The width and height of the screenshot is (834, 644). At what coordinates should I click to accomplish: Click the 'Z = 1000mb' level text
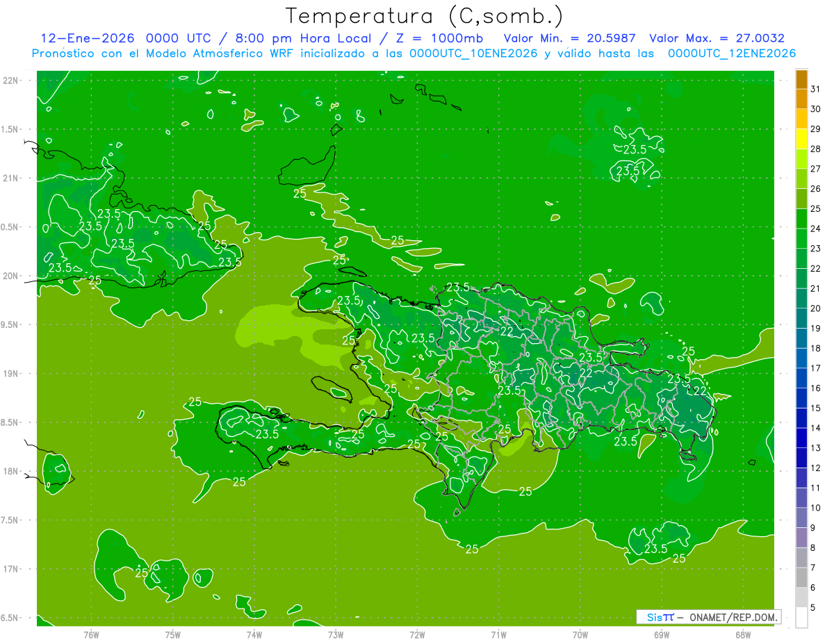440,38
